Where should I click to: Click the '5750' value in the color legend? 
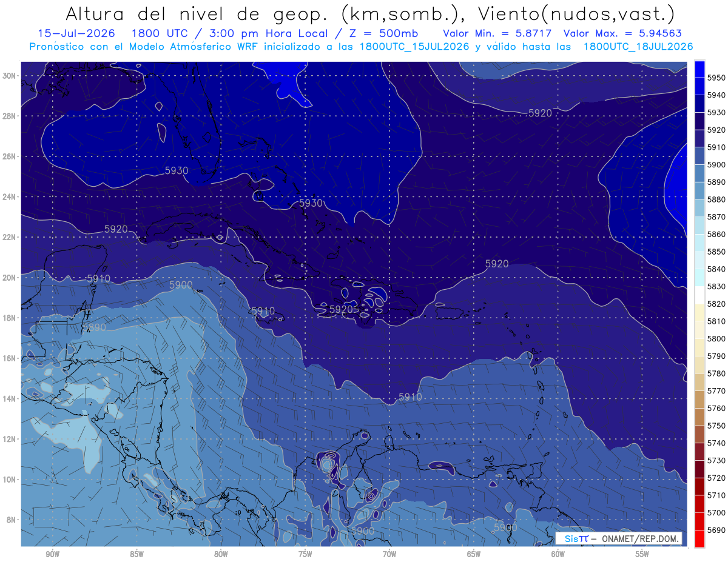716,426
